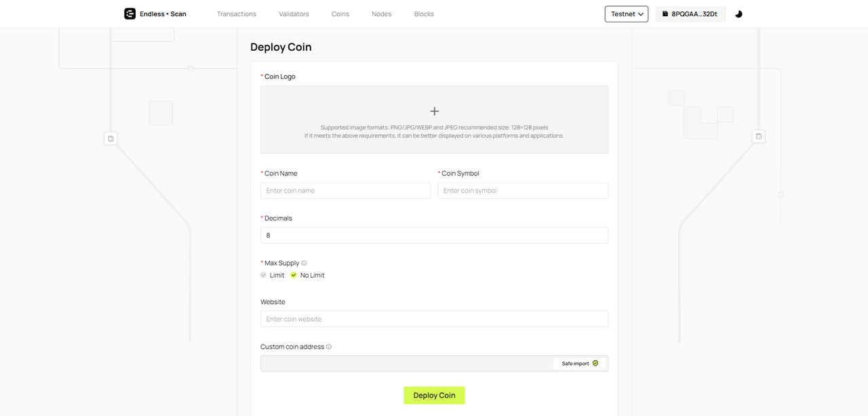Select the No Limit radio option
This screenshot has height=416, width=868.
[x=294, y=275]
